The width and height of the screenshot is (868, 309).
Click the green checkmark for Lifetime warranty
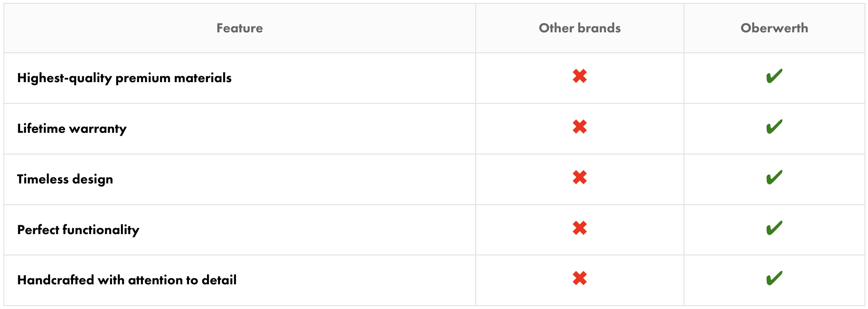[x=774, y=127]
